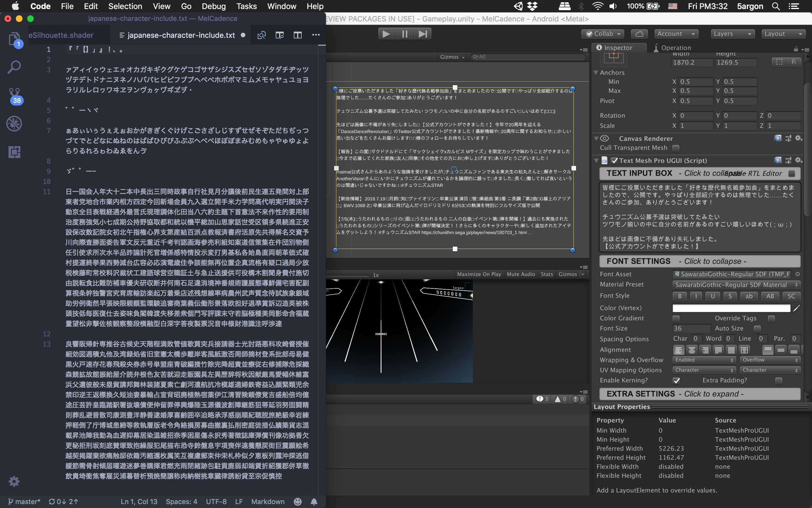The width and height of the screenshot is (812, 508).
Task: Toggle raw edit mode R button
Action: coord(794,62)
